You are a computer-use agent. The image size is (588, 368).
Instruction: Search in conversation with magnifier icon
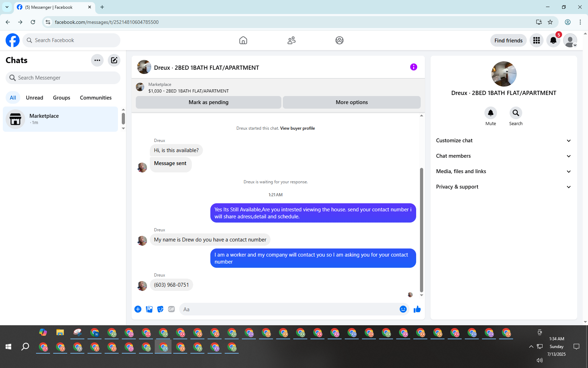pyautogui.click(x=516, y=113)
